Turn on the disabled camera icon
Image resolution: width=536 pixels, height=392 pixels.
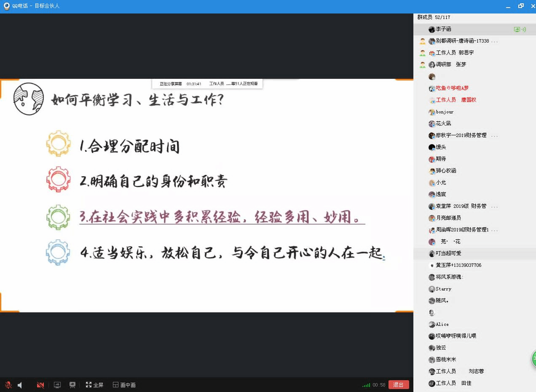pos(40,385)
